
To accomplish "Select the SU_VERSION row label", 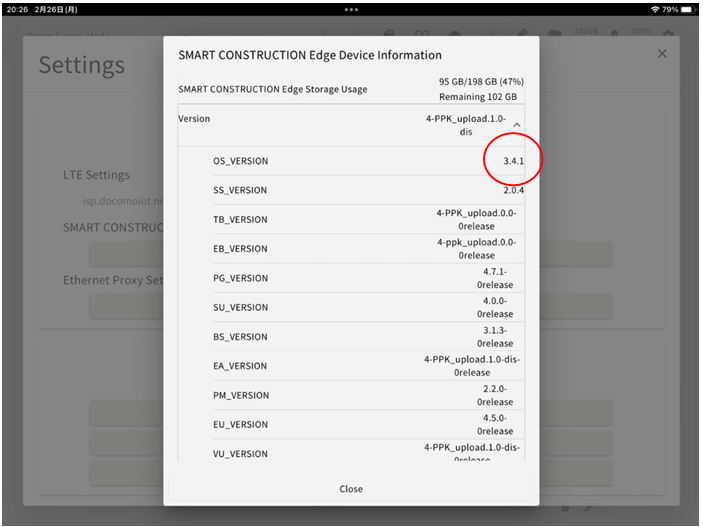I will click(x=240, y=308).
